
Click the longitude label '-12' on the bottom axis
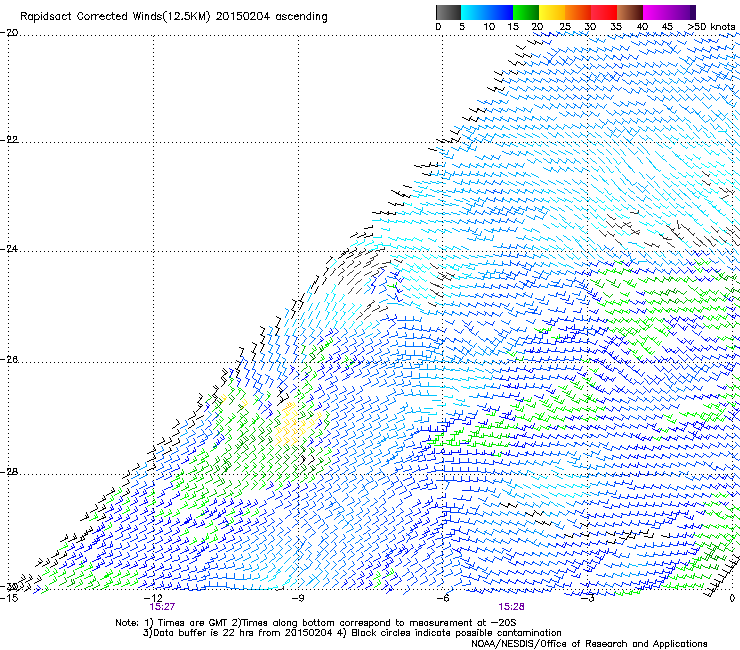tap(153, 598)
